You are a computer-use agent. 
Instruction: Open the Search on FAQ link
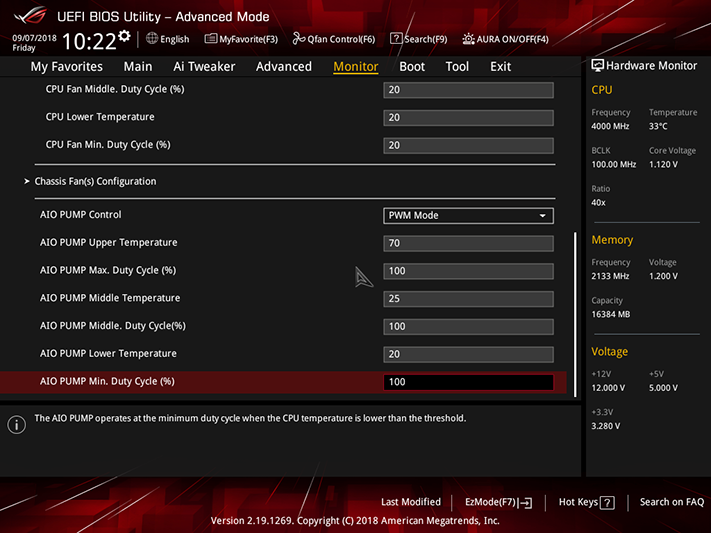point(672,502)
